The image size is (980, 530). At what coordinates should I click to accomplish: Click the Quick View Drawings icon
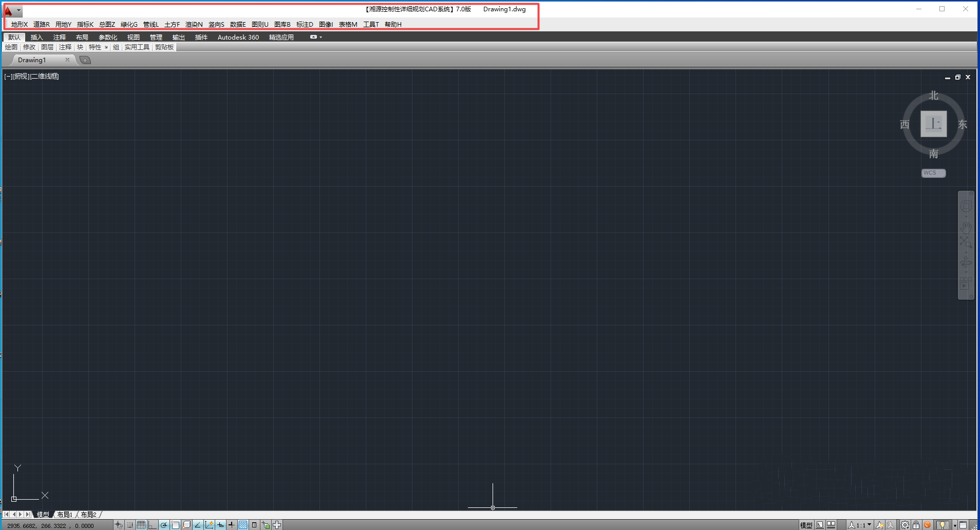click(831, 525)
